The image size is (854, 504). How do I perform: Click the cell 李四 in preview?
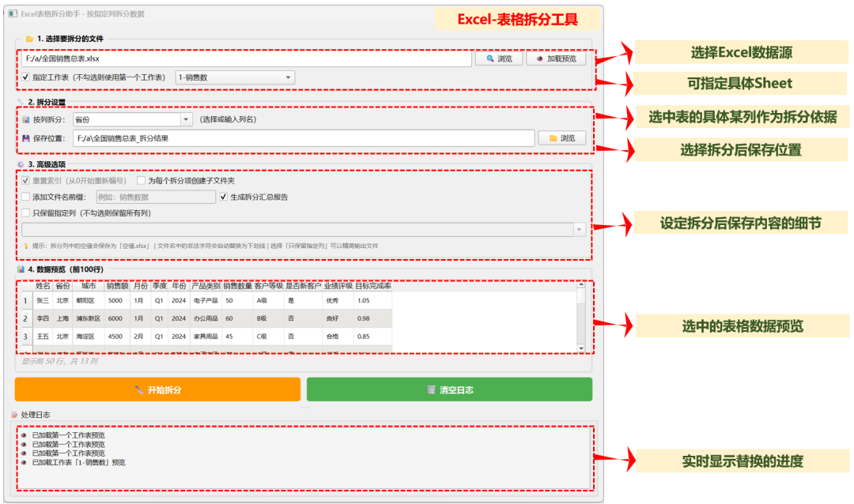tap(43, 318)
